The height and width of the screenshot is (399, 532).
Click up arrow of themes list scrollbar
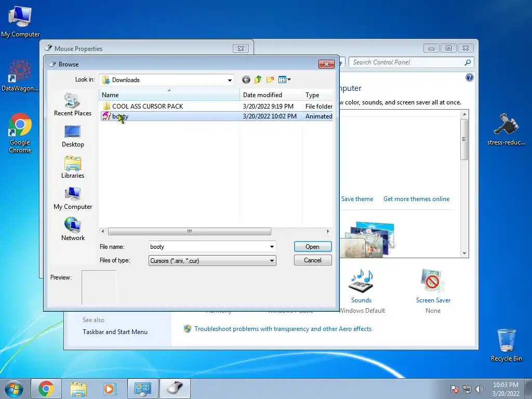coord(464,114)
